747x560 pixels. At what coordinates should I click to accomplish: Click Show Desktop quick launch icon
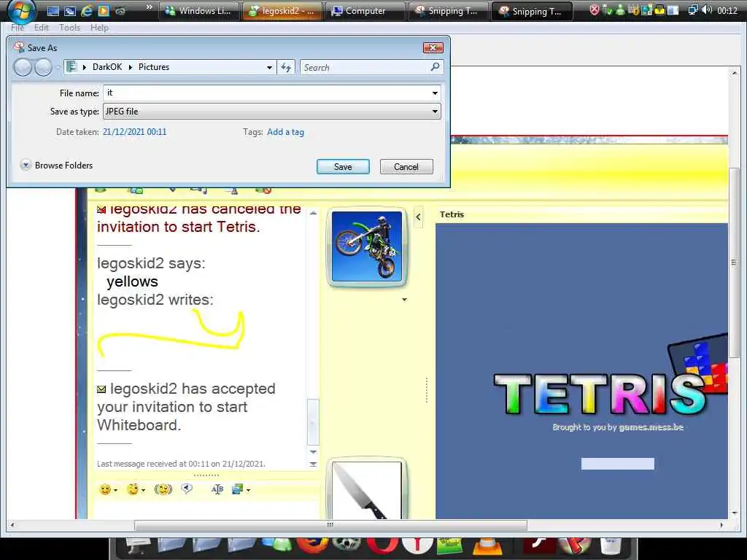(x=53, y=11)
